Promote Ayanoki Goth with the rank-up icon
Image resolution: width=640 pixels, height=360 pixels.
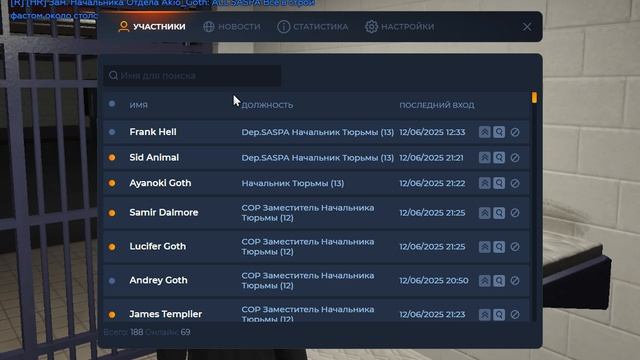(x=484, y=183)
